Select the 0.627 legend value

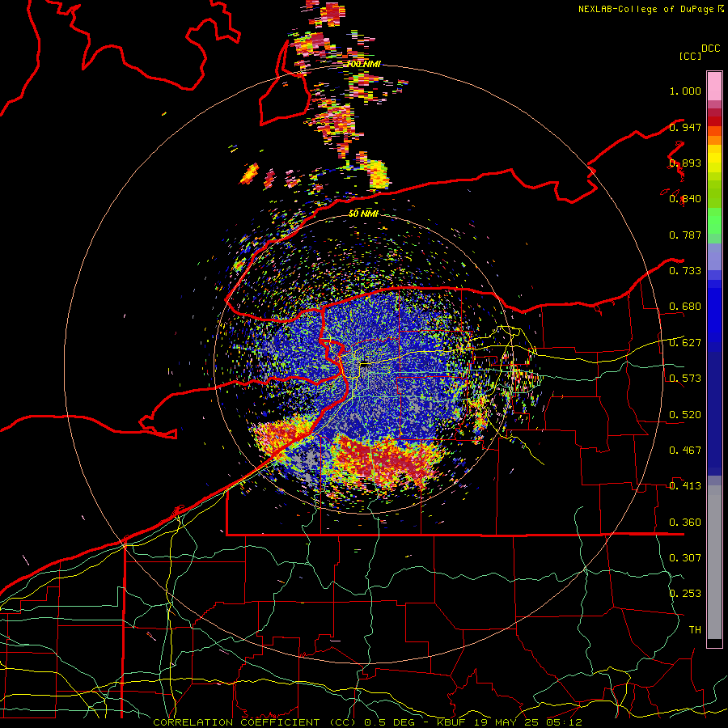(685, 343)
